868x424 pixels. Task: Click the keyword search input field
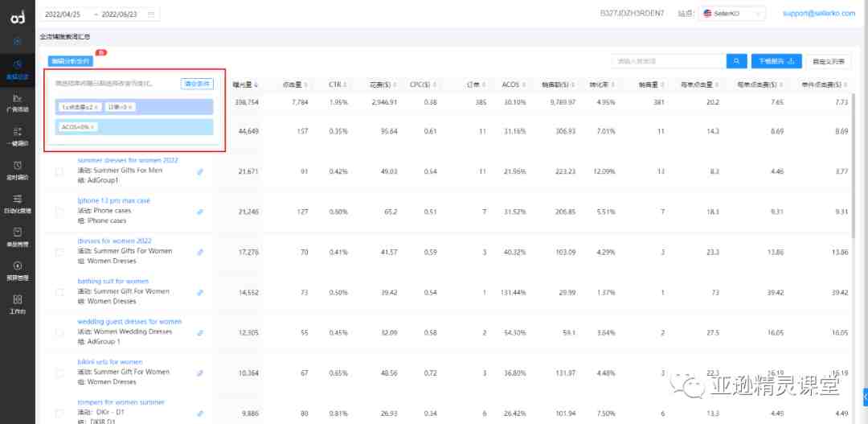tap(669, 61)
